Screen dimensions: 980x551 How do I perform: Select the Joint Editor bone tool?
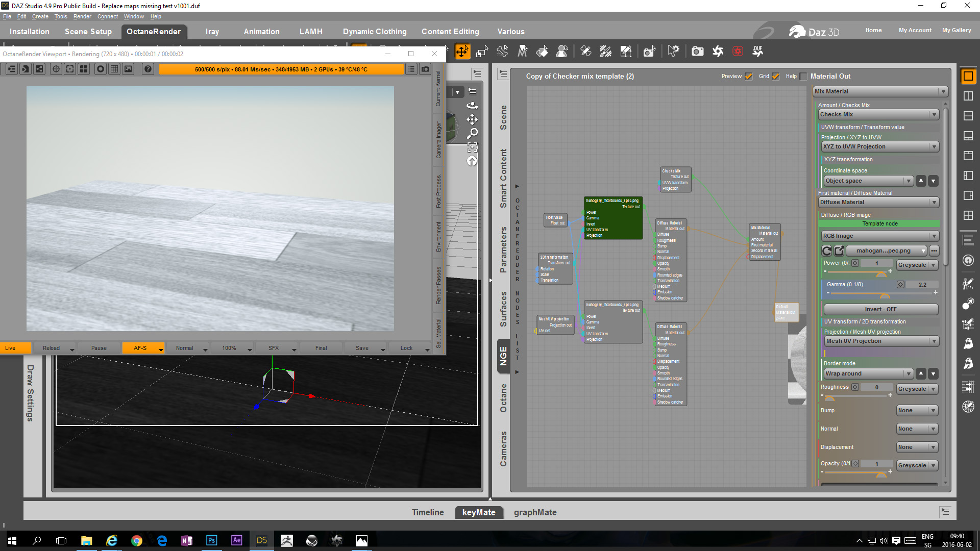502,51
